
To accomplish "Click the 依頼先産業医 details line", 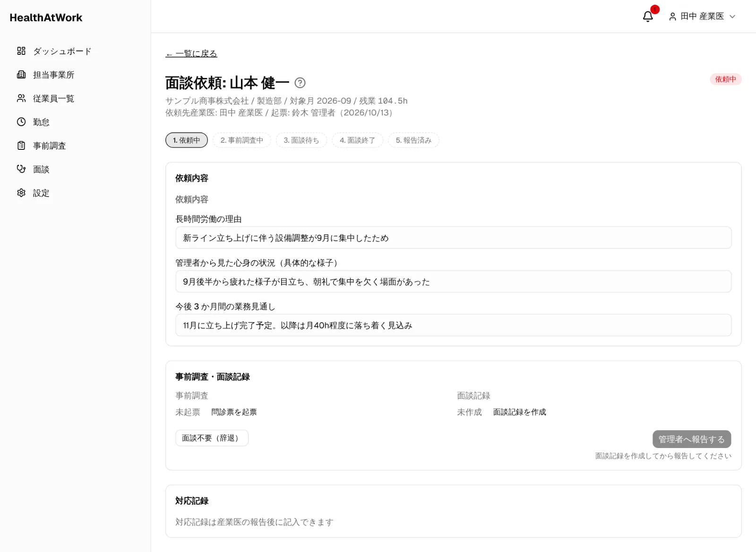I will 281,112.
